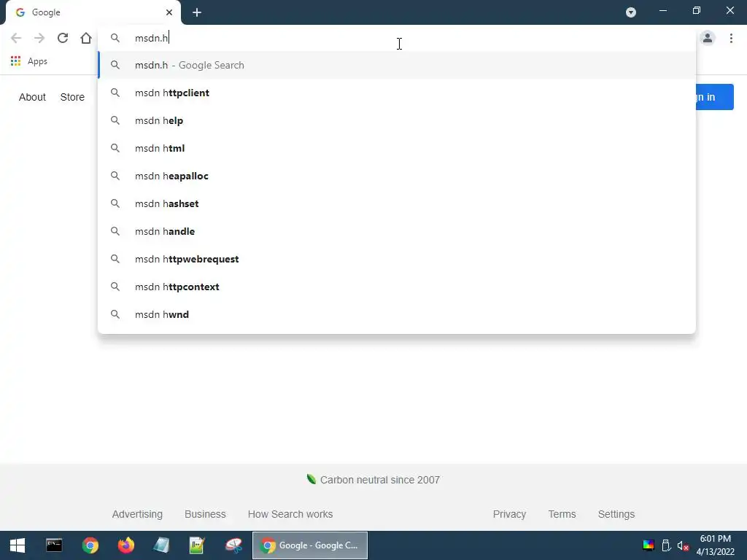Open the profile avatar menu
The width and height of the screenshot is (747, 560).
(708, 38)
